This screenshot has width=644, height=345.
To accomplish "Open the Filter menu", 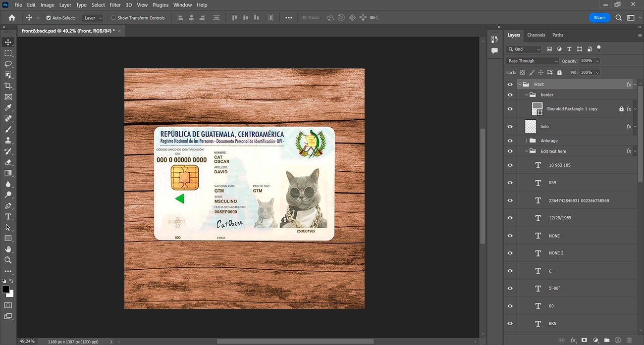I will tap(115, 5).
